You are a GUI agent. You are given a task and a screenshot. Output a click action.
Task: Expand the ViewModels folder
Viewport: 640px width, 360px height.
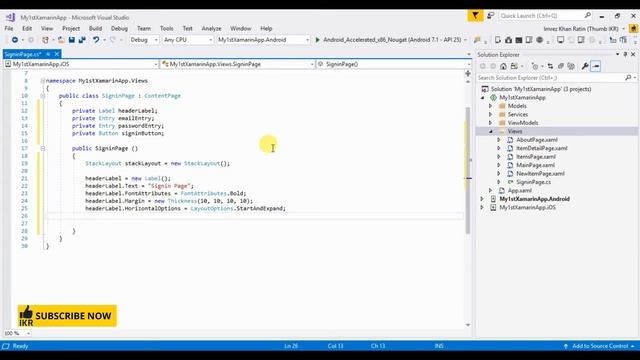click(x=491, y=123)
